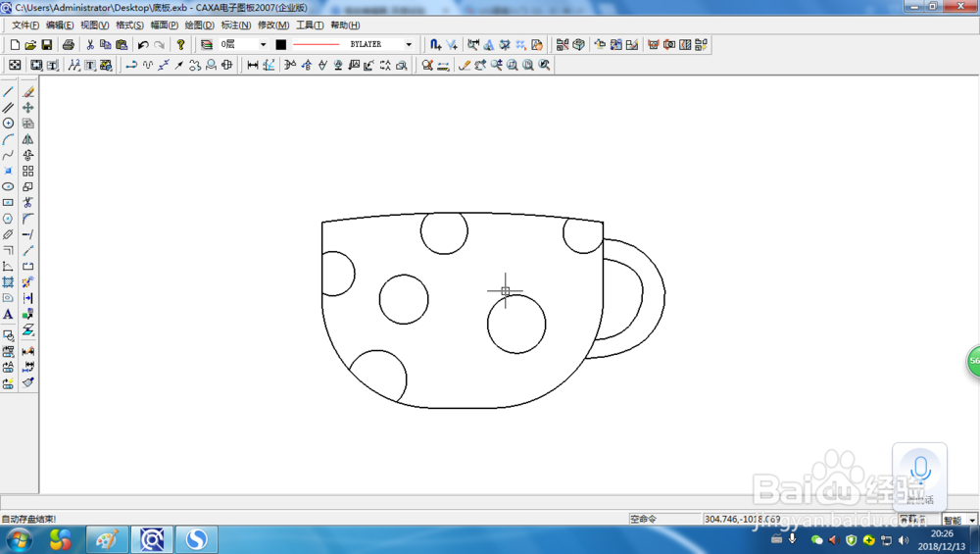Image resolution: width=980 pixels, height=554 pixels.
Task: Select the Rotate tool
Action: coord(28,155)
